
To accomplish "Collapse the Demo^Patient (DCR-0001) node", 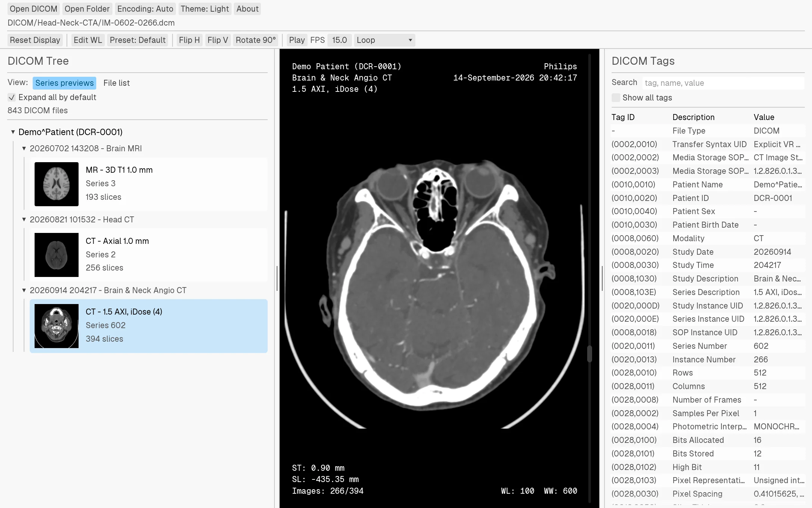I will [13, 132].
